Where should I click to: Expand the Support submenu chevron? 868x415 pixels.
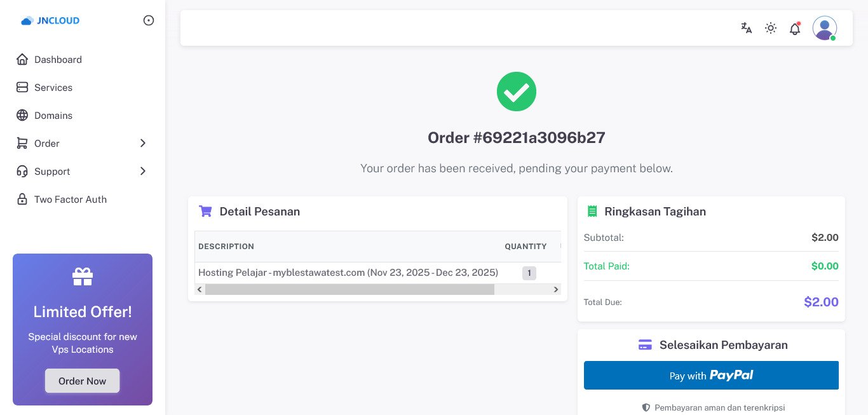(x=143, y=172)
